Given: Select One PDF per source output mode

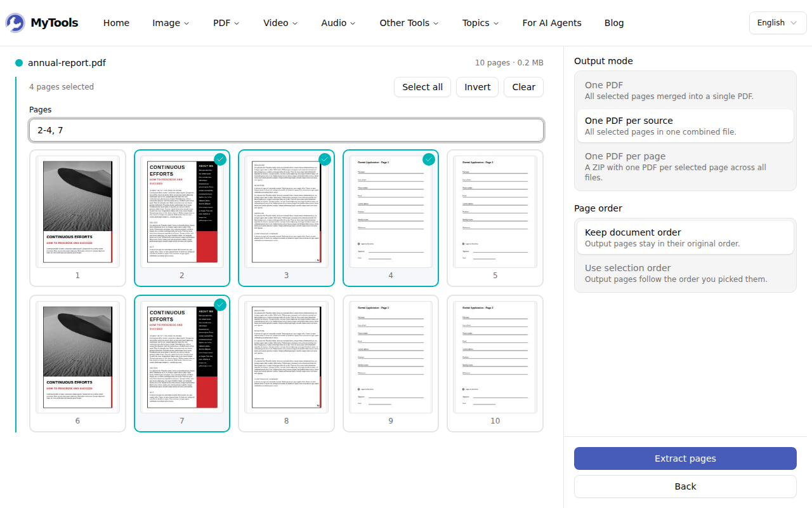Looking at the screenshot, I should tap(685, 126).
